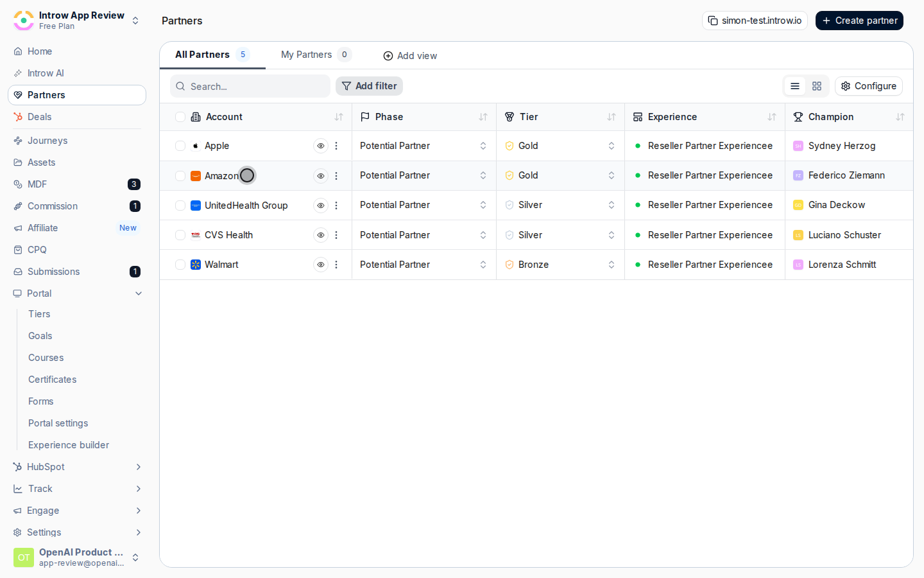The width and height of the screenshot is (924, 578).
Task: Open three-dot menu for Apple row
Action: [x=336, y=146]
